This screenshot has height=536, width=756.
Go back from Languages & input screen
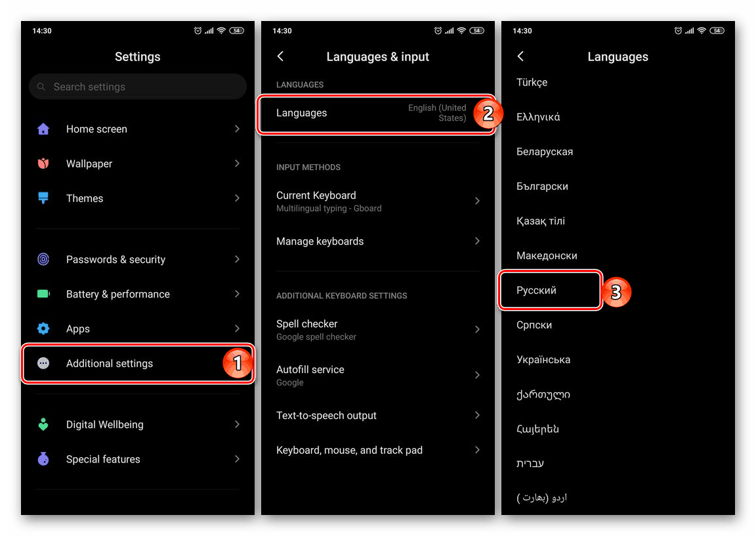click(281, 56)
